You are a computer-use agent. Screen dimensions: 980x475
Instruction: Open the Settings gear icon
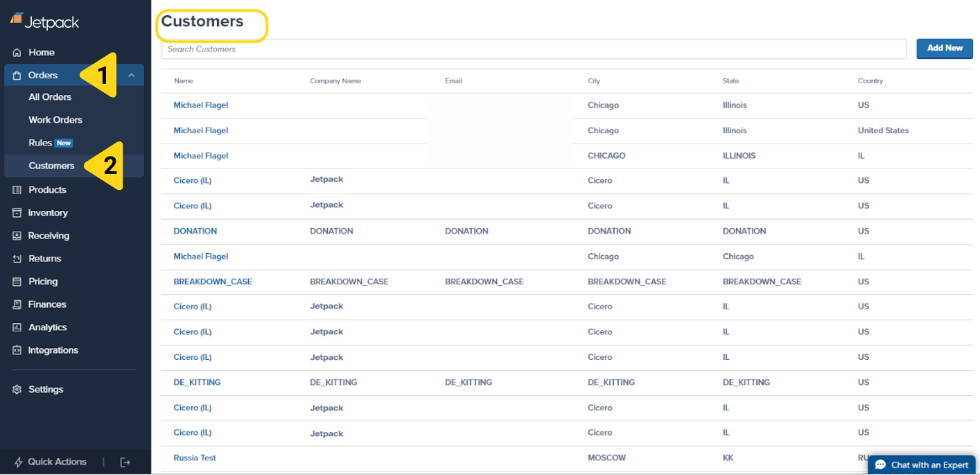[17, 389]
